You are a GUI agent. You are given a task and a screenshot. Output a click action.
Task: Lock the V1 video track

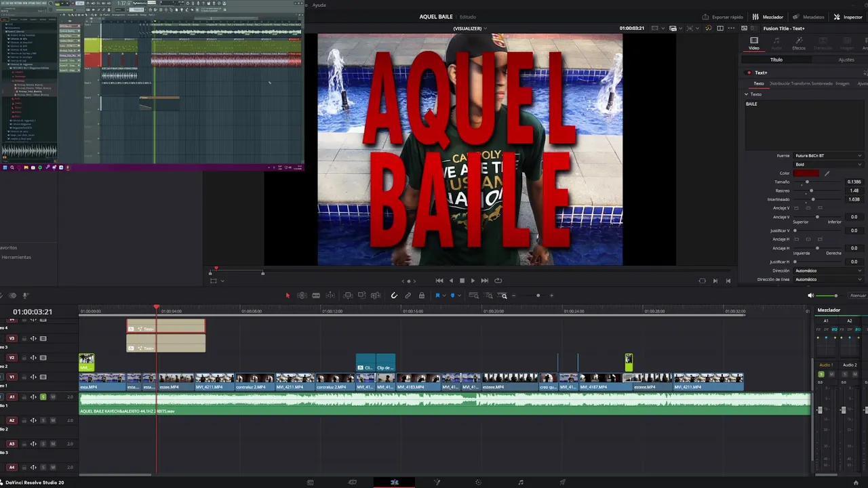pyautogui.click(x=24, y=377)
